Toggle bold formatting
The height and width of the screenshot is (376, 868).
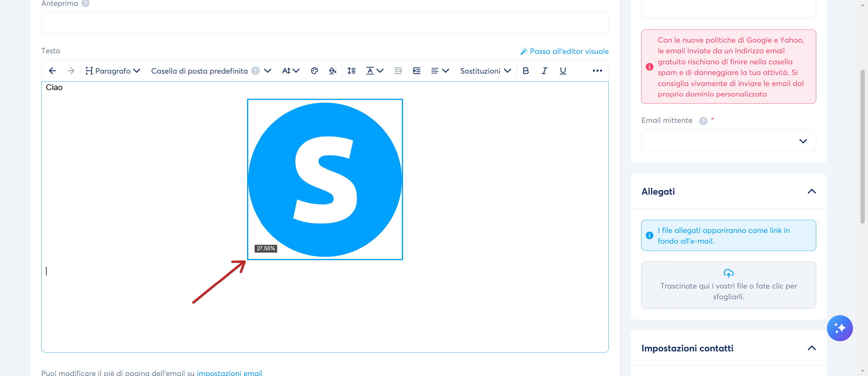[526, 71]
